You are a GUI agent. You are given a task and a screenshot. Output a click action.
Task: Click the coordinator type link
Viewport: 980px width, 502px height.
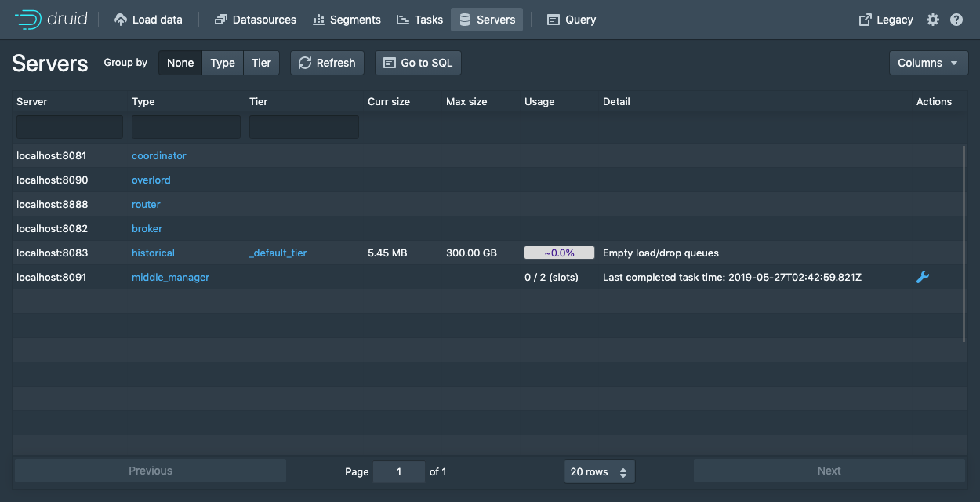[x=159, y=155]
